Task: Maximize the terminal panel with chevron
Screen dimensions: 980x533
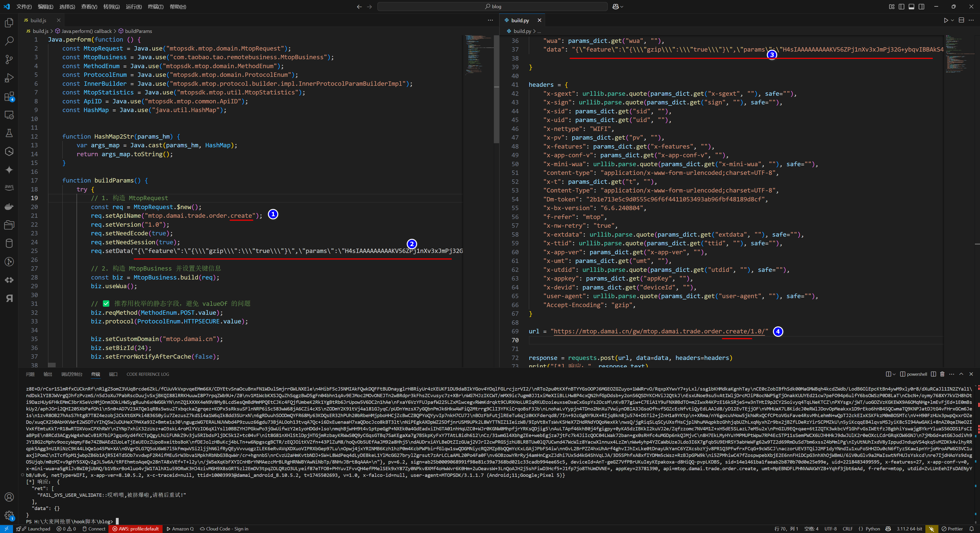Action: tap(961, 374)
